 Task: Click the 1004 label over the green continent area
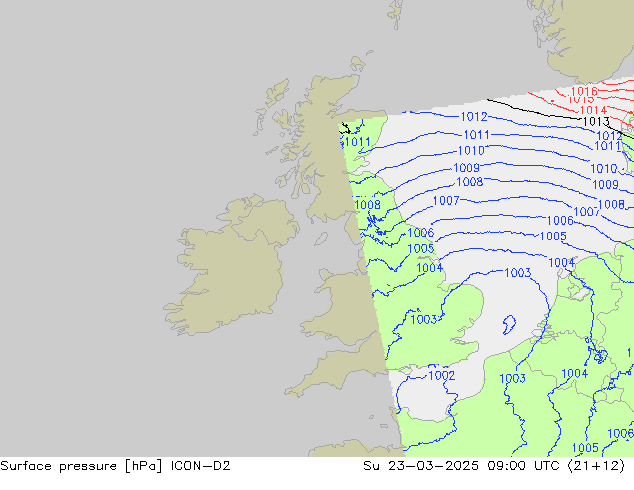(x=575, y=374)
